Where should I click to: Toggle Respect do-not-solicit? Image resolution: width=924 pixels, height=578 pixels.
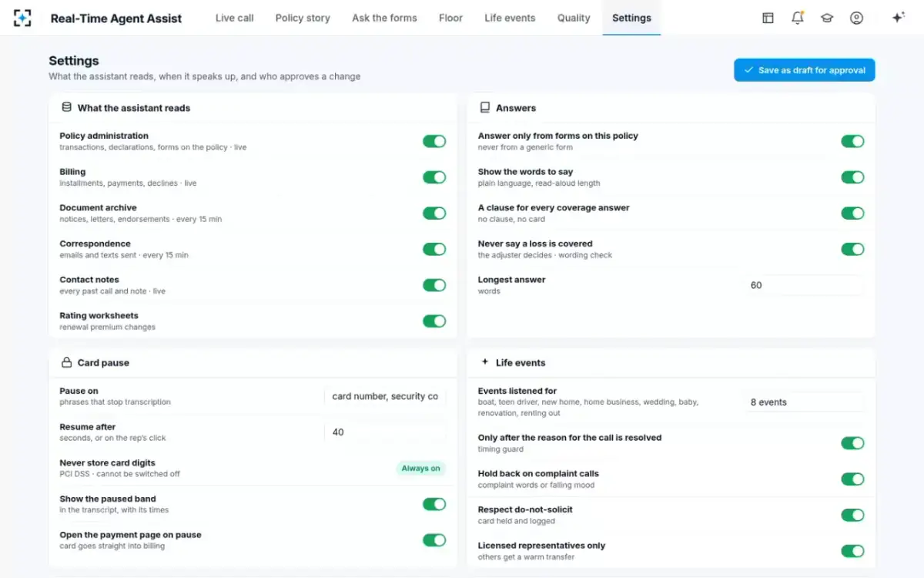tap(852, 515)
